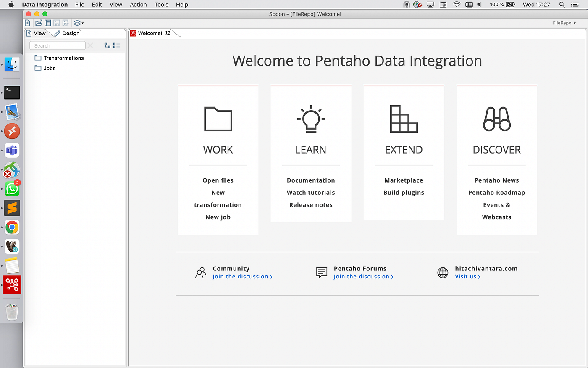Open an existing file via the open folder icon
This screenshot has height=368, width=588.
pyautogui.click(x=38, y=23)
